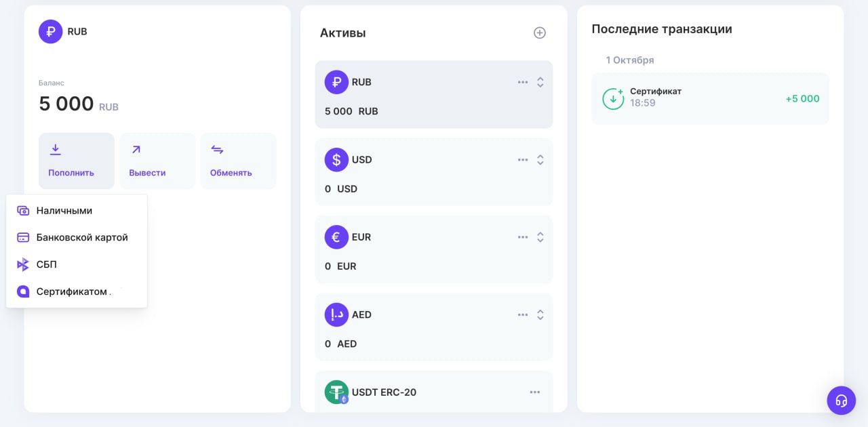Viewport: 868px width, 427px height.
Task: Select the USD dollar currency icon
Action: tap(336, 159)
